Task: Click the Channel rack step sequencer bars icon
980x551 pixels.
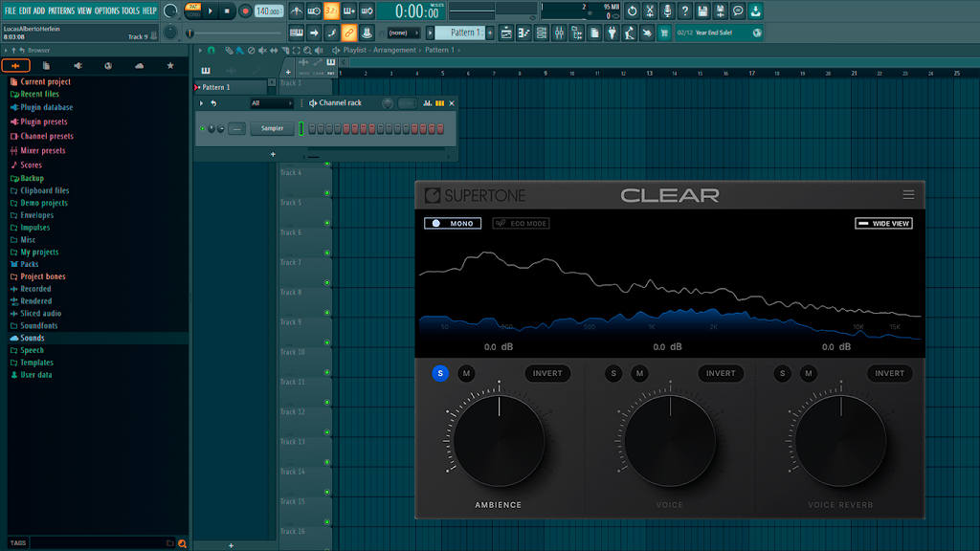Action: click(x=440, y=103)
